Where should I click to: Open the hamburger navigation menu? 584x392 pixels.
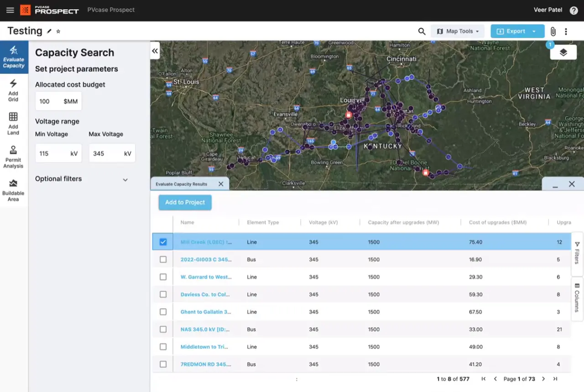pyautogui.click(x=10, y=10)
